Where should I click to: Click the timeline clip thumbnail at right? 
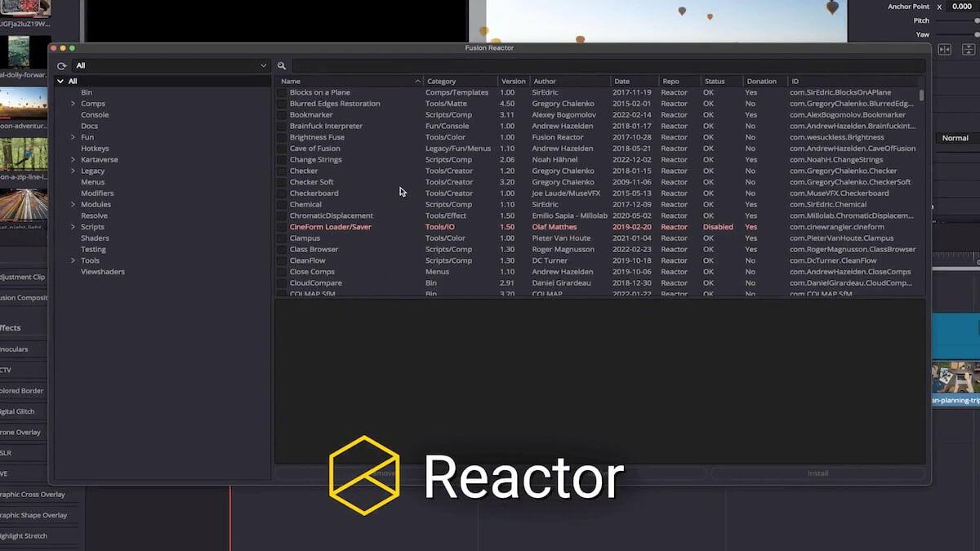point(955,379)
